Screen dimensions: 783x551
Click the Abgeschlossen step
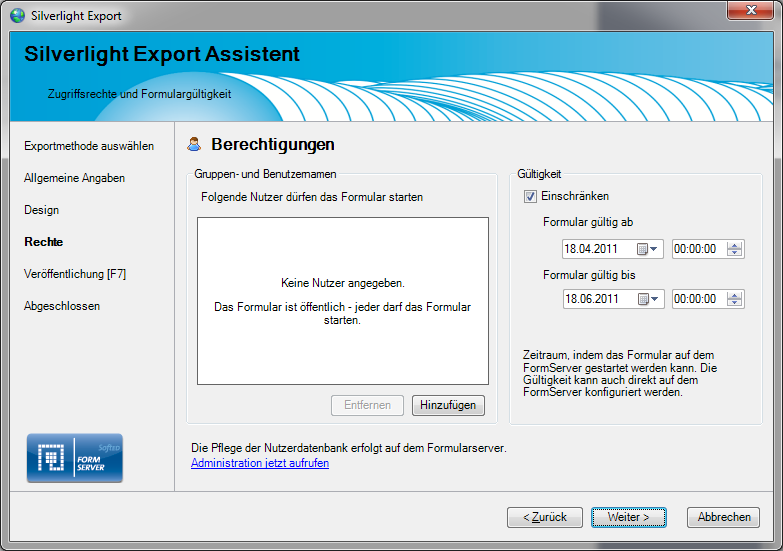[62, 306]
